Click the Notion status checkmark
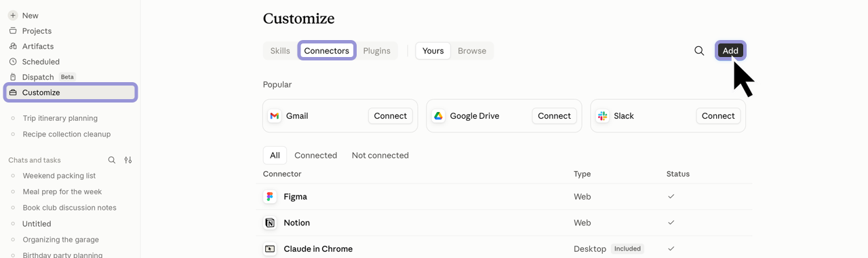Screen dimensions: 868x258 pyautogui.click(x=671, y=223)
